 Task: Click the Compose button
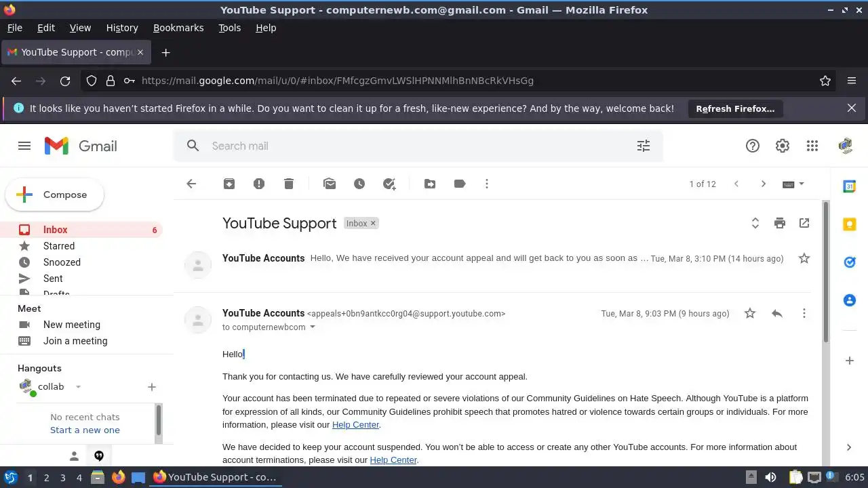tap(55, 195)
